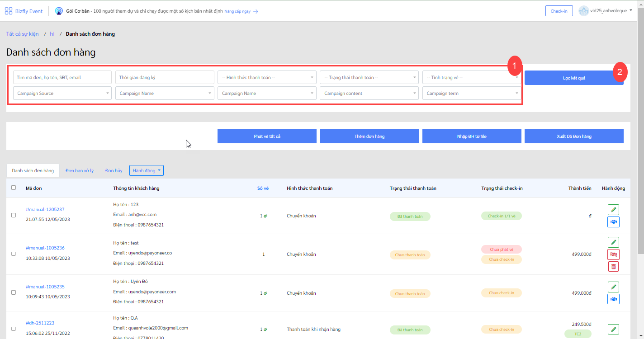The image size is (644, 339).
Task: Go to Tất cả sự kiện breadcrumb
Action: point(23,34)
